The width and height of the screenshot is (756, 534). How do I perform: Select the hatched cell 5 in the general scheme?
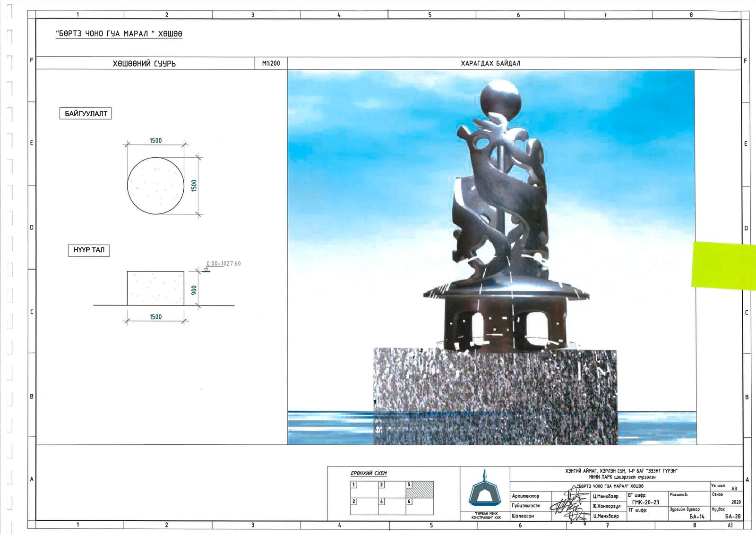click(420, 490)
